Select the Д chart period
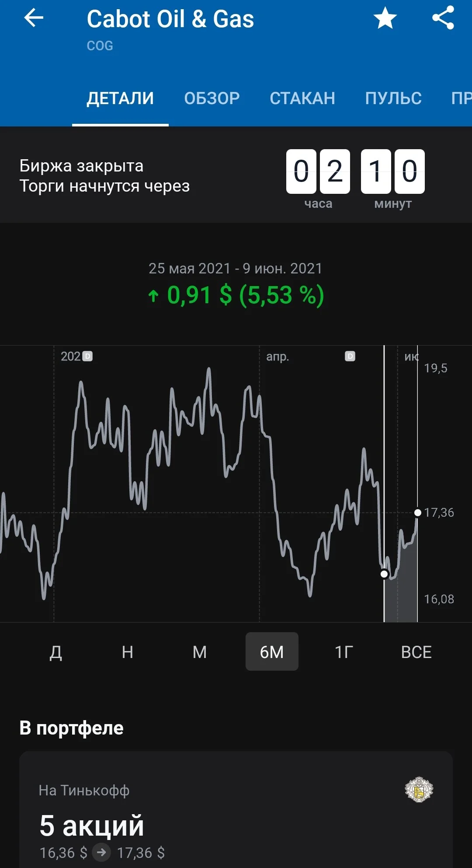 [56, 652]
